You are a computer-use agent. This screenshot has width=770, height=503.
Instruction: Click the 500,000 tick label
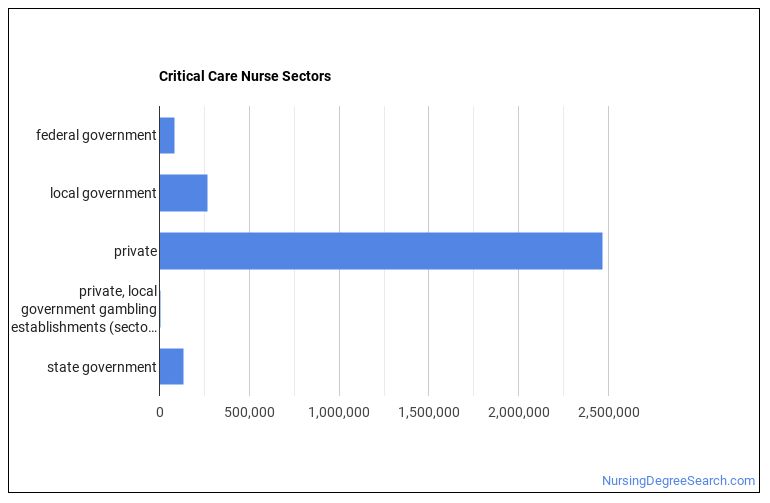tap(249, 412)
